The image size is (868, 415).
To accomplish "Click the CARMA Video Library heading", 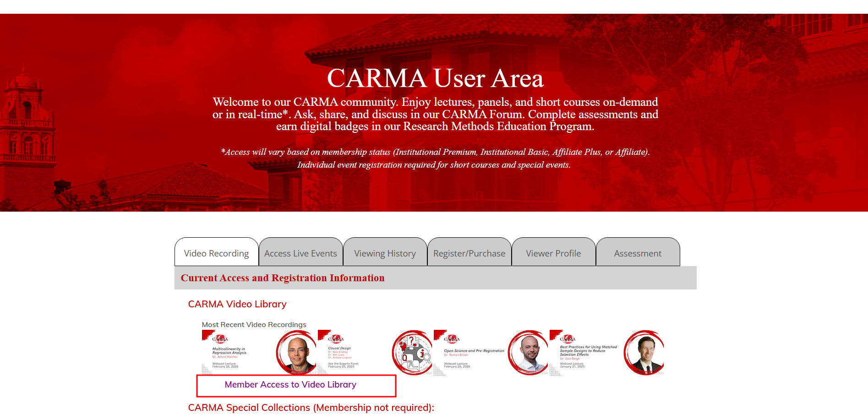I will (237, 304).
